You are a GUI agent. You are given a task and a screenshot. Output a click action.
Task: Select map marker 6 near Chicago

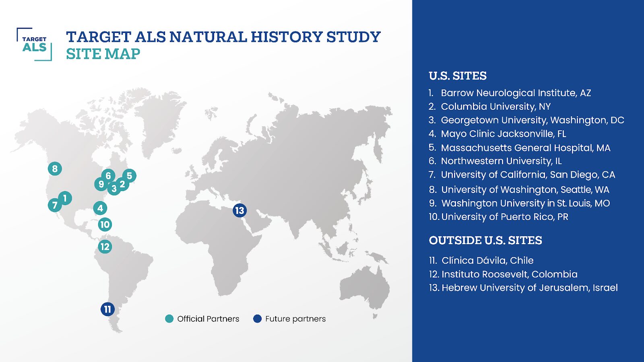pyautogui.click(x=108, y=176)
